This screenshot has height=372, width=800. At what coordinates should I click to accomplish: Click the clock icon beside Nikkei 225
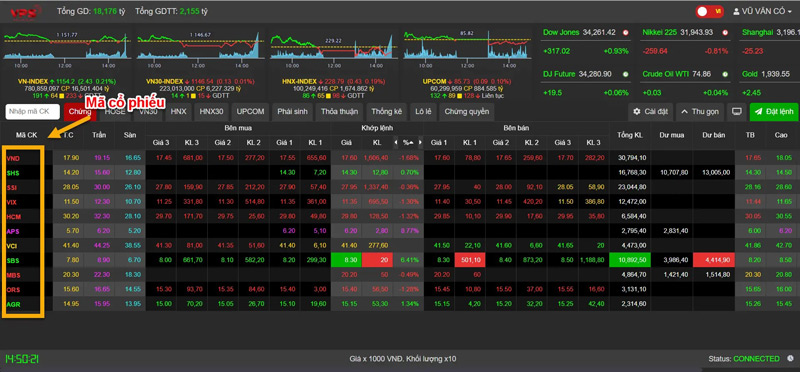[725, 32]
